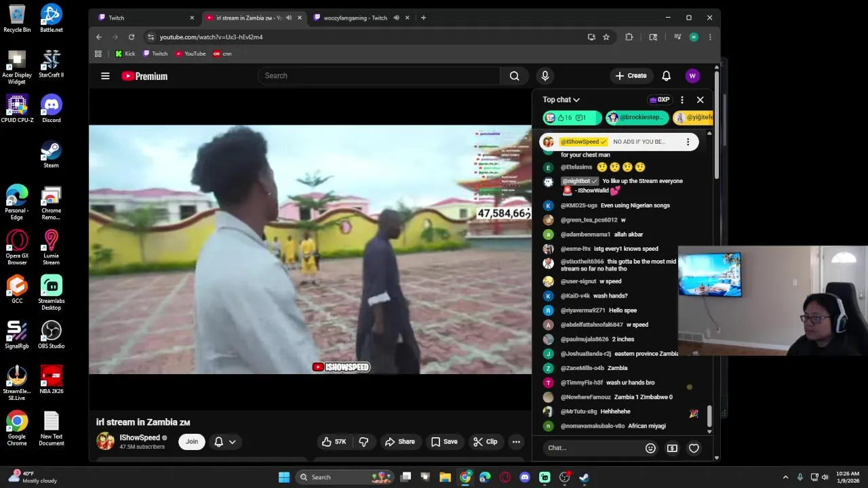Screen dimensions: 868x488
Task: Open the YouTube account avatar menu
Action: [x=692, y=76]
